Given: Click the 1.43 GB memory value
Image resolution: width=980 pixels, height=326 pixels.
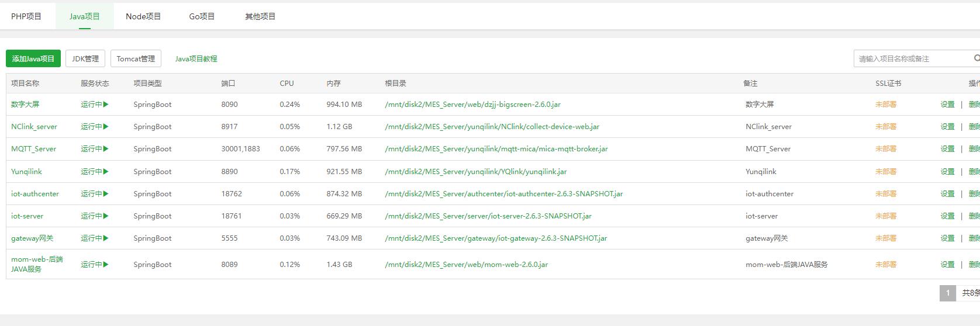Looking at the screenshot, I should pyautogui.click(x=339, y=264).
